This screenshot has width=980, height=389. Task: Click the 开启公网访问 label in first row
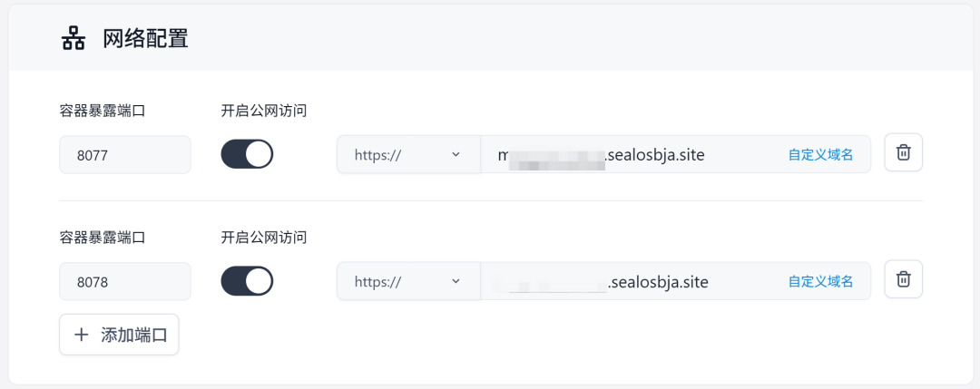[264, 111]
